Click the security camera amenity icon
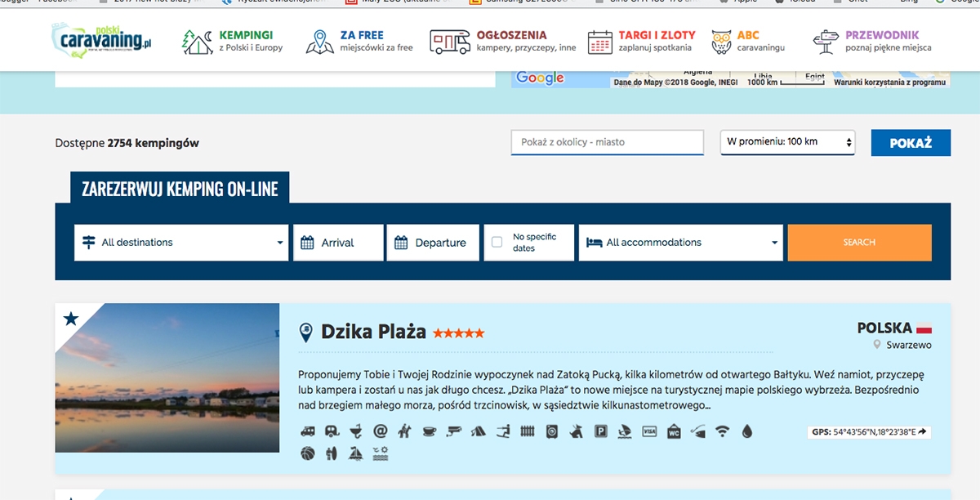The width and height of the screenshot is (980, 500). [453, 431]
